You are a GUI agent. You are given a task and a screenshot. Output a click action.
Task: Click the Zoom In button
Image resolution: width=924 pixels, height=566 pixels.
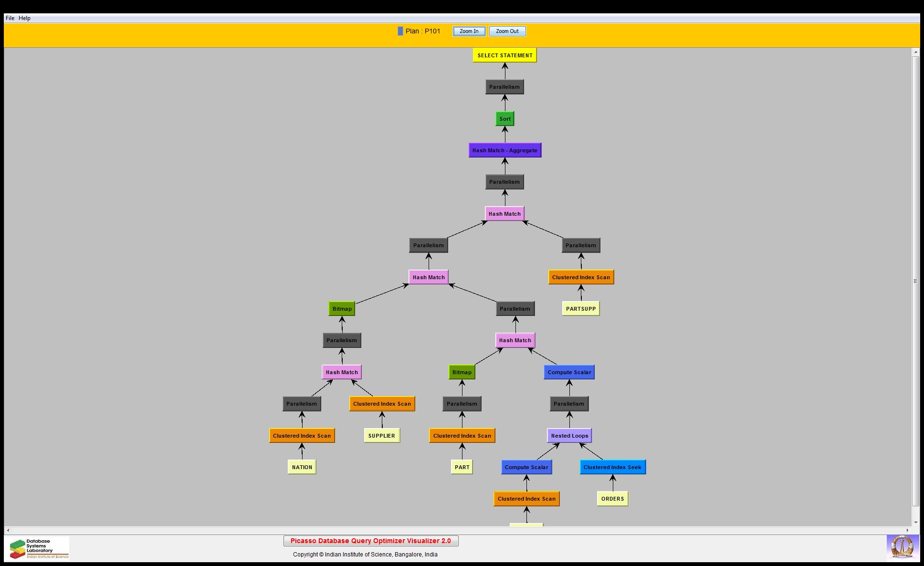[469, 31]
